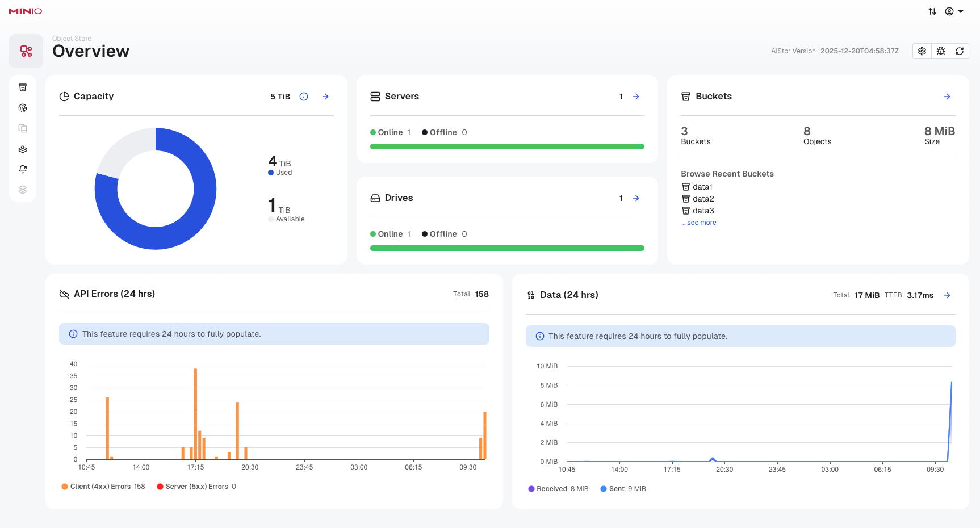Image resolution: width=980 pixels, height=528 pixels.
Task: Toggle the Received data legend series
Action: click(551, 489)
